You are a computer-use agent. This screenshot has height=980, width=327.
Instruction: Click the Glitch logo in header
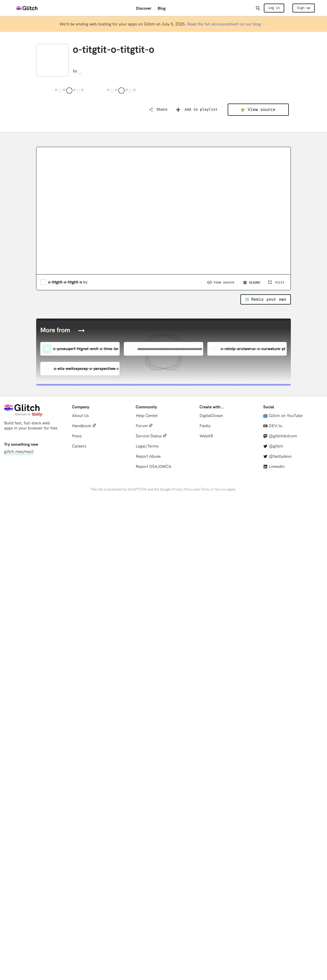[x=27, y=8]
